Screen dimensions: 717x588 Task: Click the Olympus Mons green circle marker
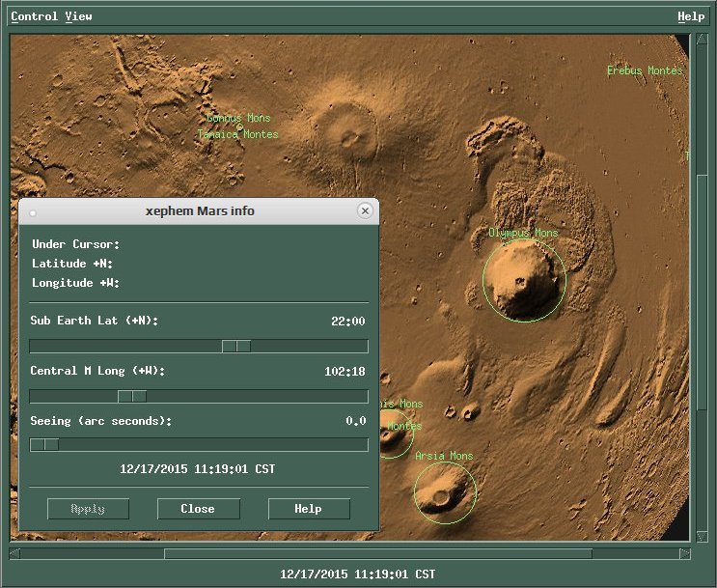(x=525, y=280)
